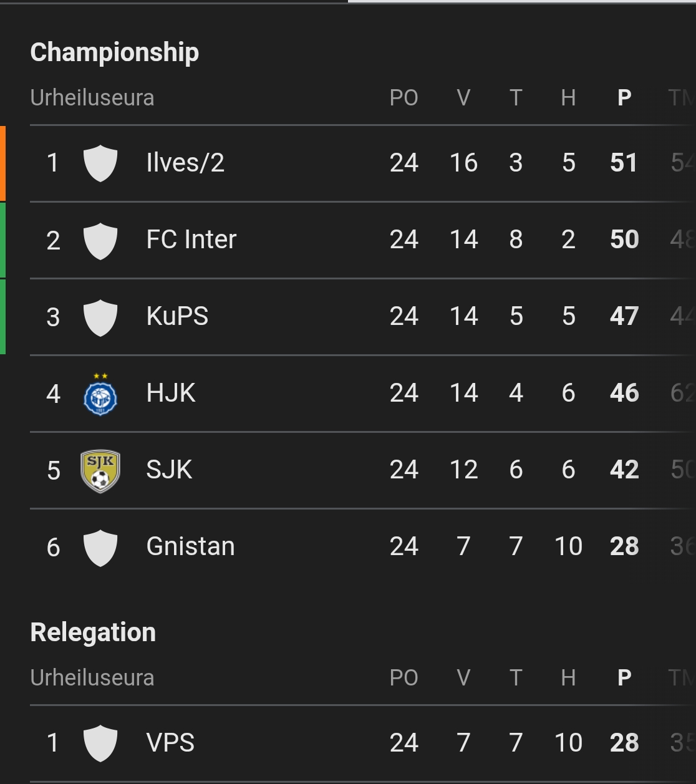Click the Championship section heading
Viewport: 696px width, 784px height.
click(115, 52)
